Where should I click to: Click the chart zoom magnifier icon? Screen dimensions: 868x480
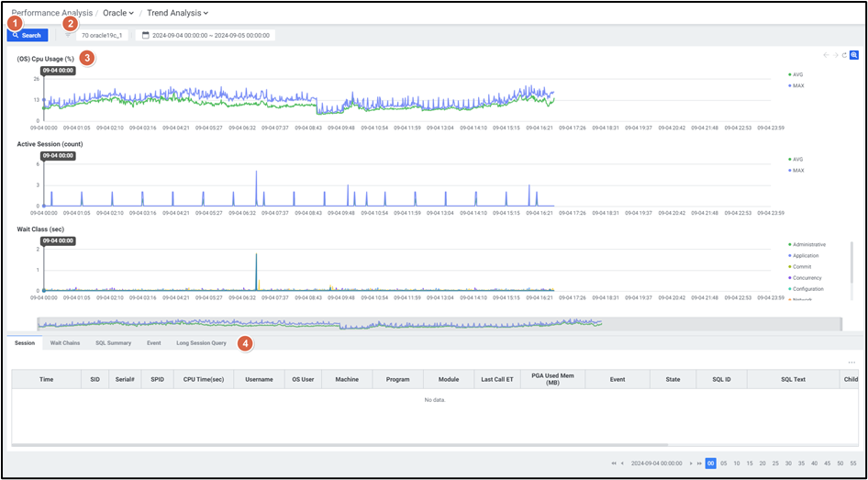[x=853, y=56]
